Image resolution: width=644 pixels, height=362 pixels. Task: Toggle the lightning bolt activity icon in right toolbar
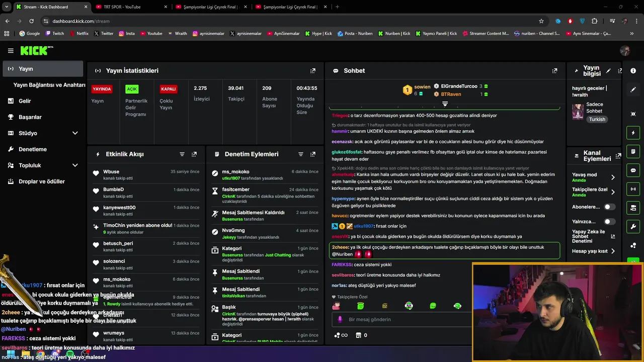coord(633,133)
